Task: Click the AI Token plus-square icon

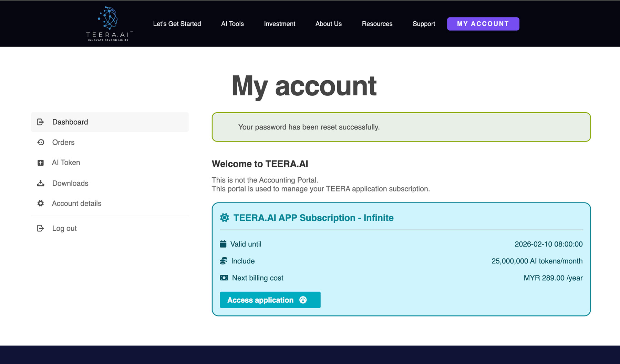Action: pos(41,163)
